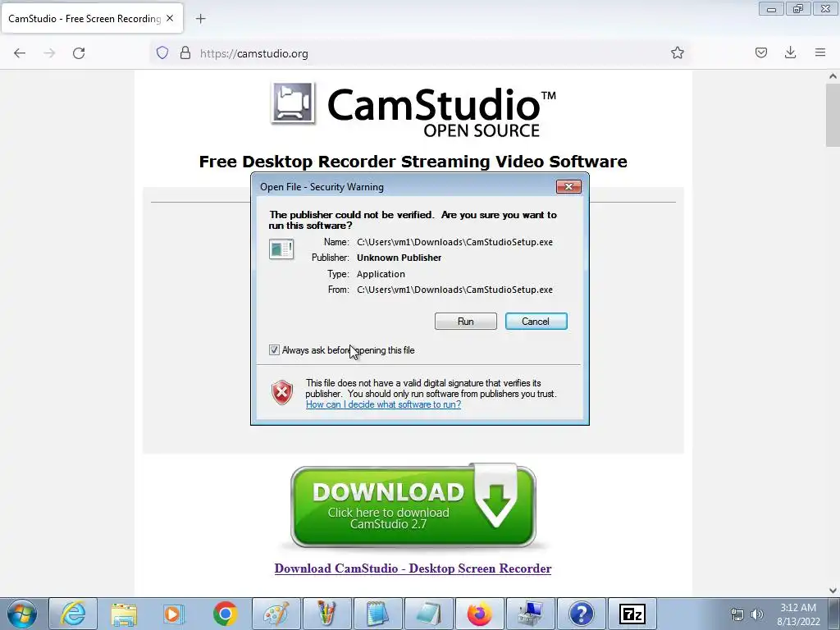Reload the camstudio.org page

pos(79,53)
